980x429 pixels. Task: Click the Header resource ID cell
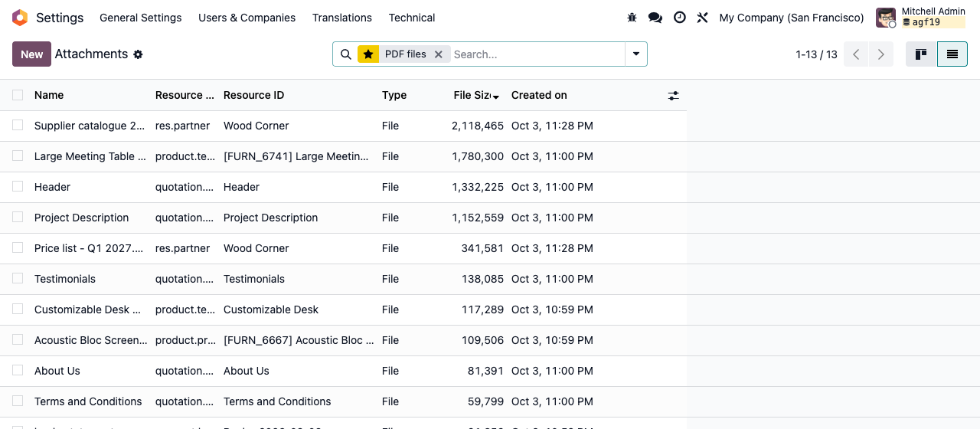pyautogui.click(x=241, y=187)
